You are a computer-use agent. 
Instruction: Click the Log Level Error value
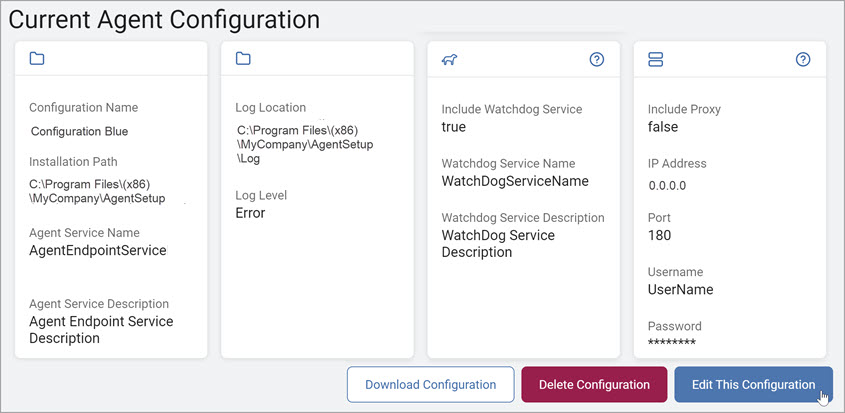(x=250, y=213)
